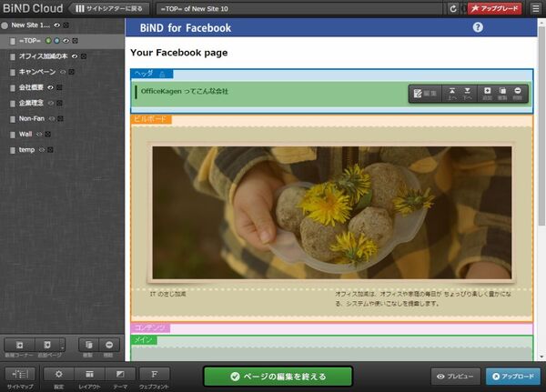
Task: Click the reload icon in top bar
Action: pyautogui.click(x=452, y=9)
